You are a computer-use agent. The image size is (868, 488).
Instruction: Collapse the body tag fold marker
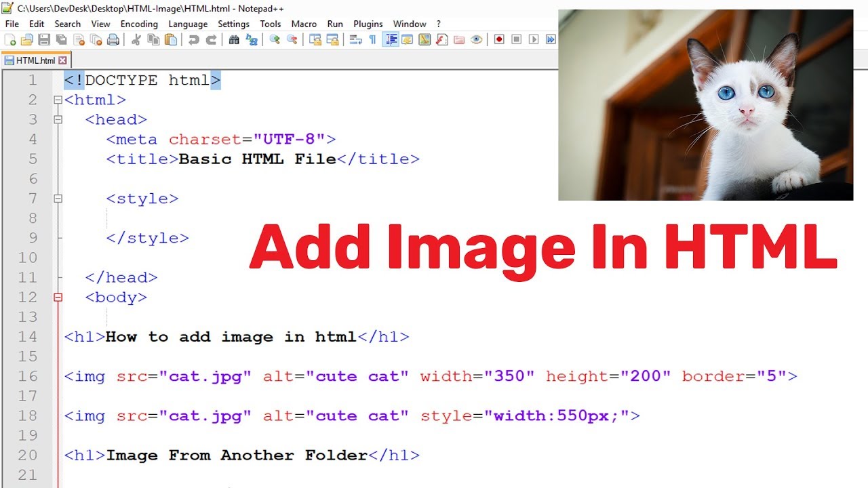point(58,297)
